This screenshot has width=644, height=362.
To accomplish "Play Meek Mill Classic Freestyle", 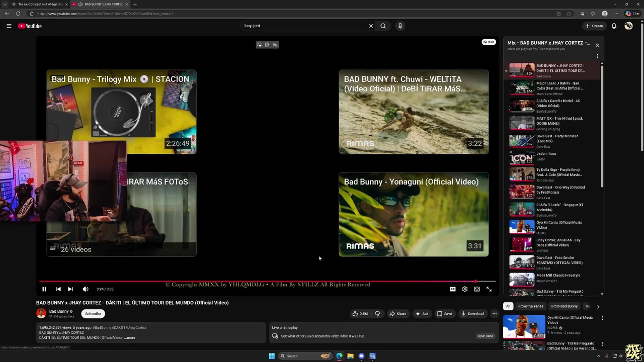I will [x=553, y=279].
